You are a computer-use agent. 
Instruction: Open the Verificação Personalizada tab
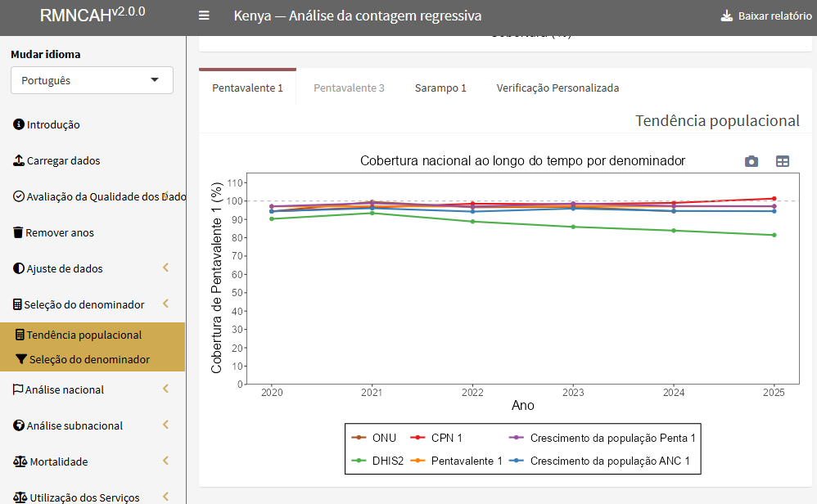[x=557, y=88]
